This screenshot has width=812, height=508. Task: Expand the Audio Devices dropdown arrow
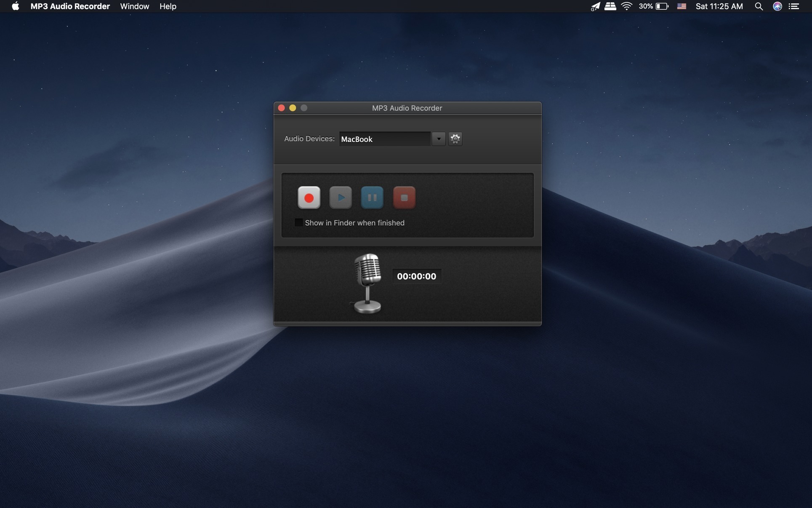pos(438,139)
